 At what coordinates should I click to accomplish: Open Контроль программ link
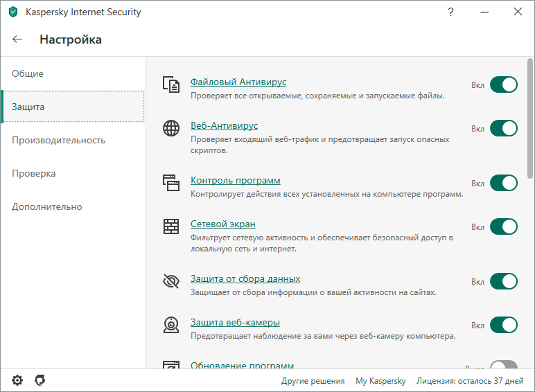click(236, 180)
